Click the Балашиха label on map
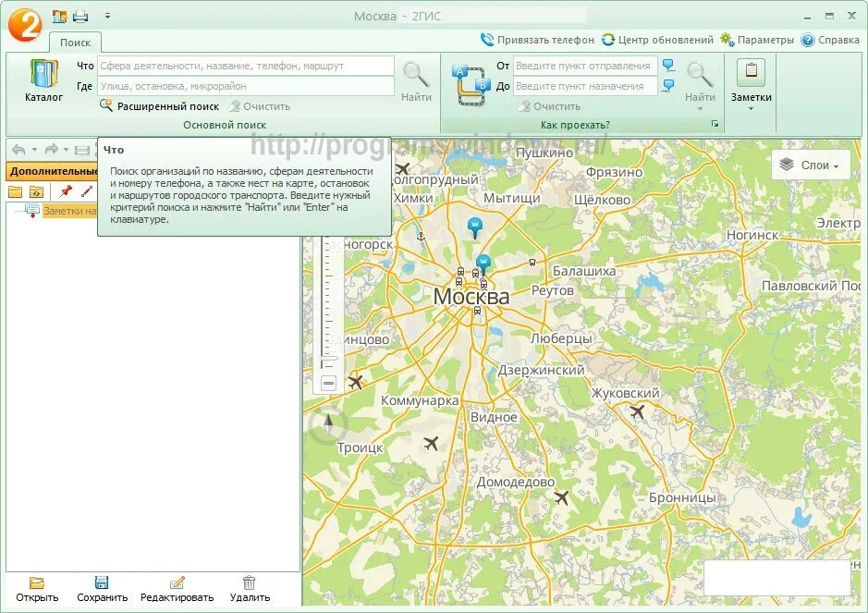 [x=584, y=271]
